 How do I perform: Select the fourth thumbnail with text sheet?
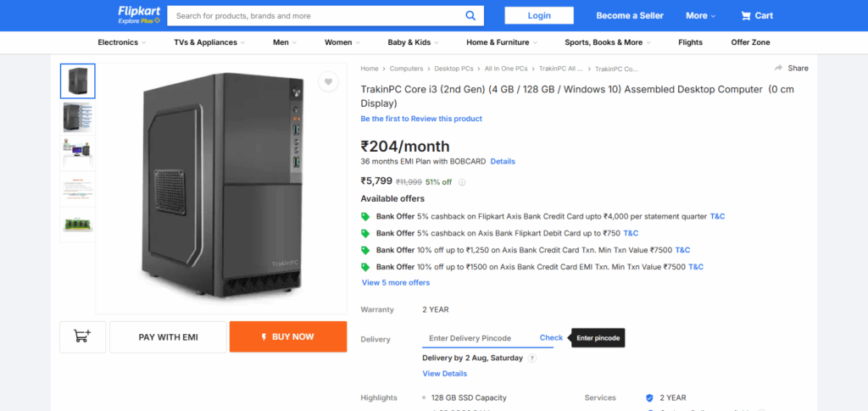click(77, 189)
